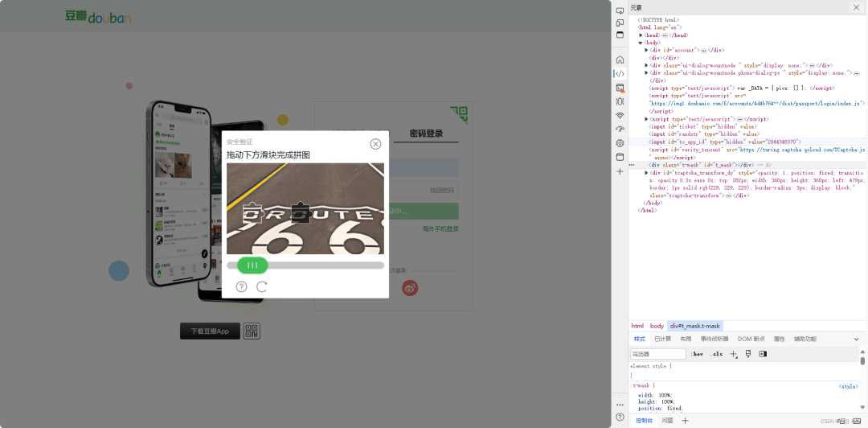Switch to 已计算 computed tab
The width and height of the screenshot is (868, 428).
click(x=662, y=340)
